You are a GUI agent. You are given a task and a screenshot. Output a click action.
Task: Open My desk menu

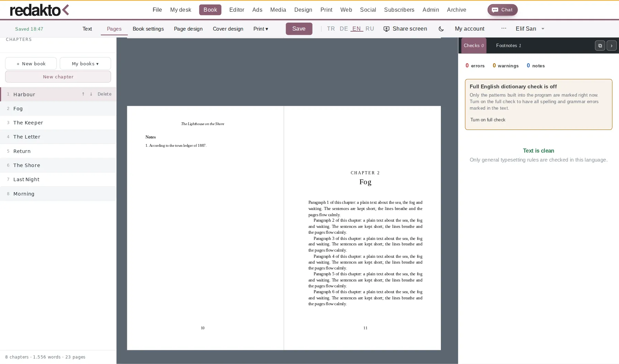point(181,10)
